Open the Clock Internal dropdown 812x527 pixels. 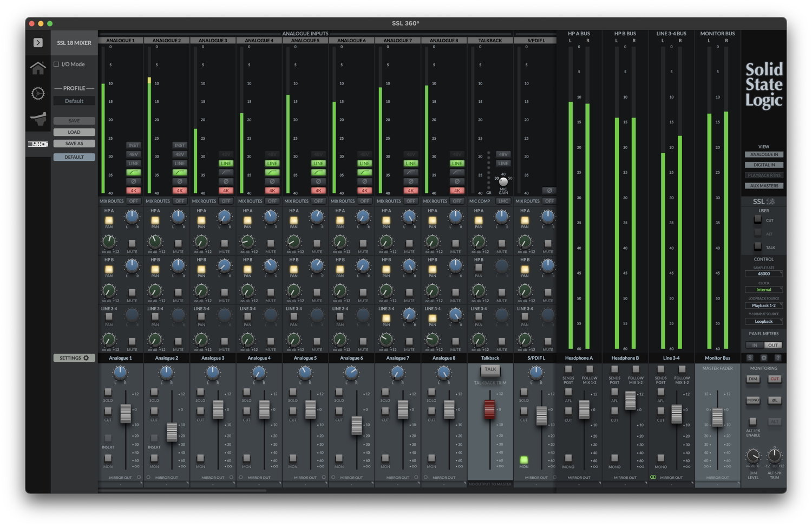pyautogui.click(x=764, y=290)
